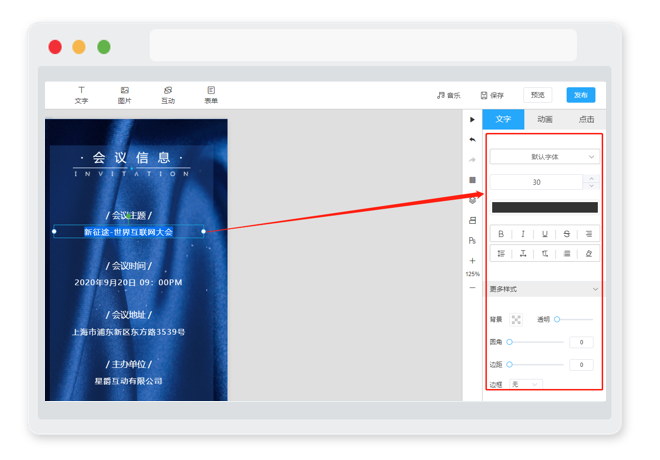Toggle underline formatting
Screen dimensions: 660x460
click(545, 234)
